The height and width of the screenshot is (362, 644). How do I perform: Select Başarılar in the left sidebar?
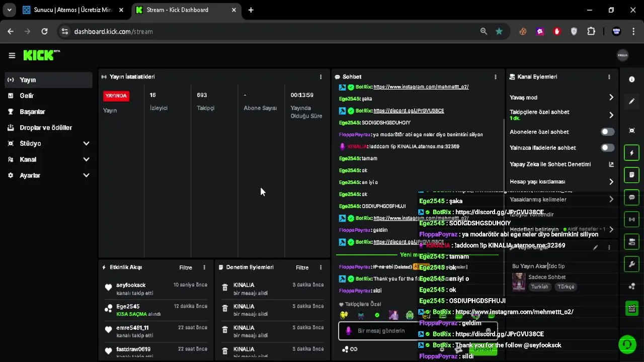(x=49, y=112)
